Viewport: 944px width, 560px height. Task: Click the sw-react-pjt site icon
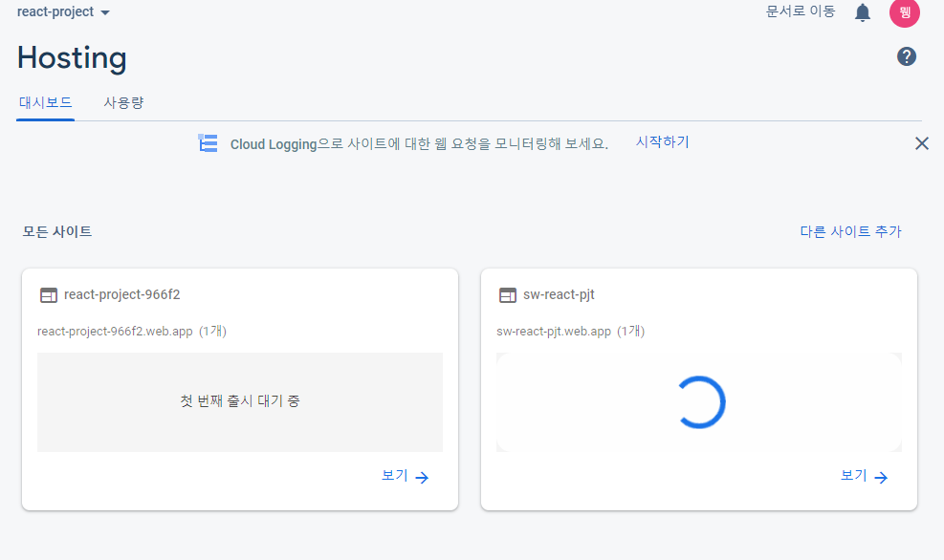tap(508, 295)
